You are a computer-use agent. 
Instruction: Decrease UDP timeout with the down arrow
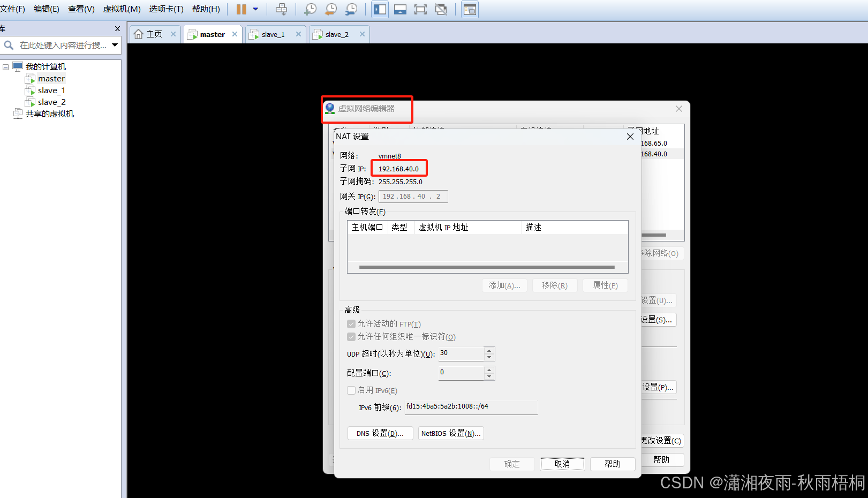489,357
